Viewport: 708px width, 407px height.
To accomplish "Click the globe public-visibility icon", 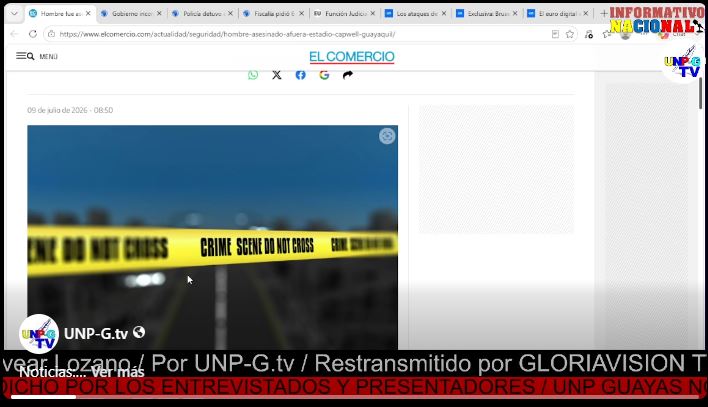I will [x=139, y=332].
